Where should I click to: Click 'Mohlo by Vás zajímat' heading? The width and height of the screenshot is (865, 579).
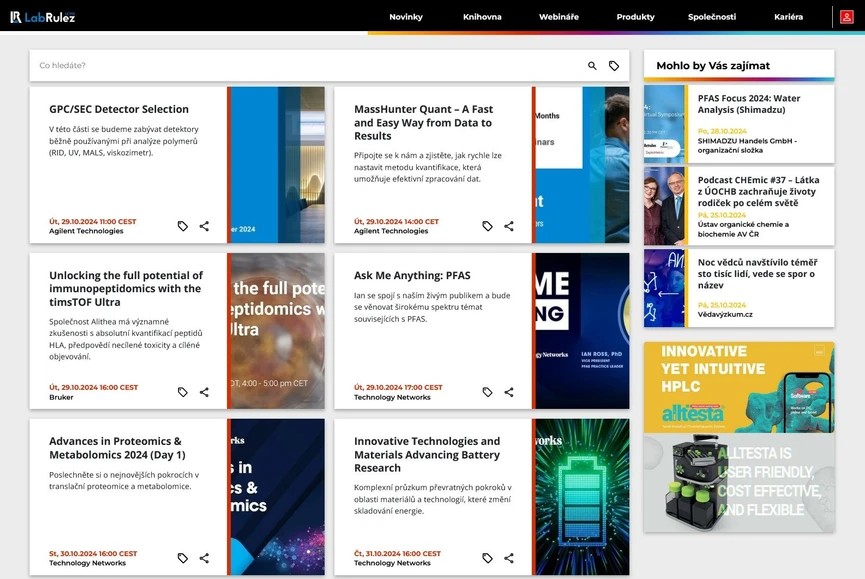(x=713, y=66)
